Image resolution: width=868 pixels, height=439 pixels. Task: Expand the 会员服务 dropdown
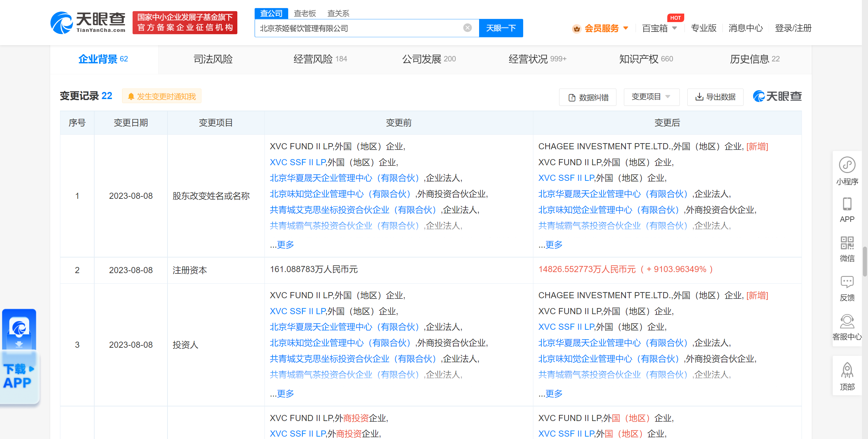point(602,28)
